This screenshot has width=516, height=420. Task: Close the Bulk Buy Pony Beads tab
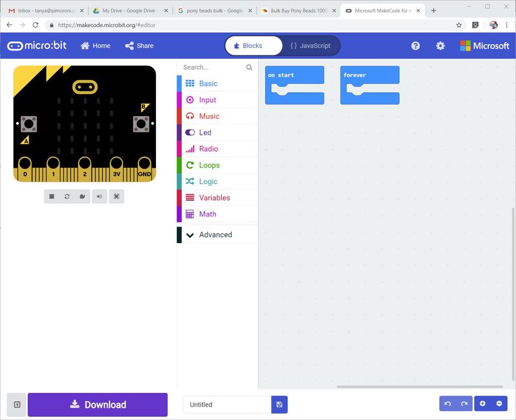(x=334, y=10)
